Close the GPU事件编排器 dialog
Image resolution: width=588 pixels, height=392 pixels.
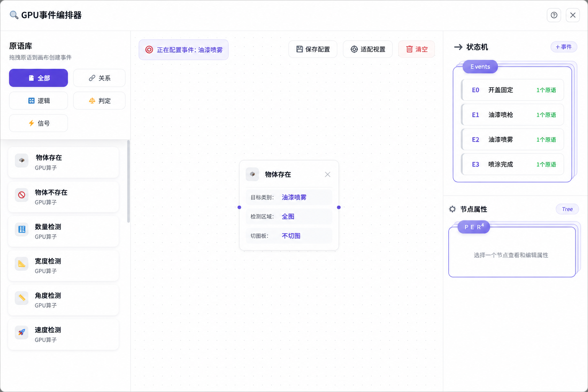point(573,15)
